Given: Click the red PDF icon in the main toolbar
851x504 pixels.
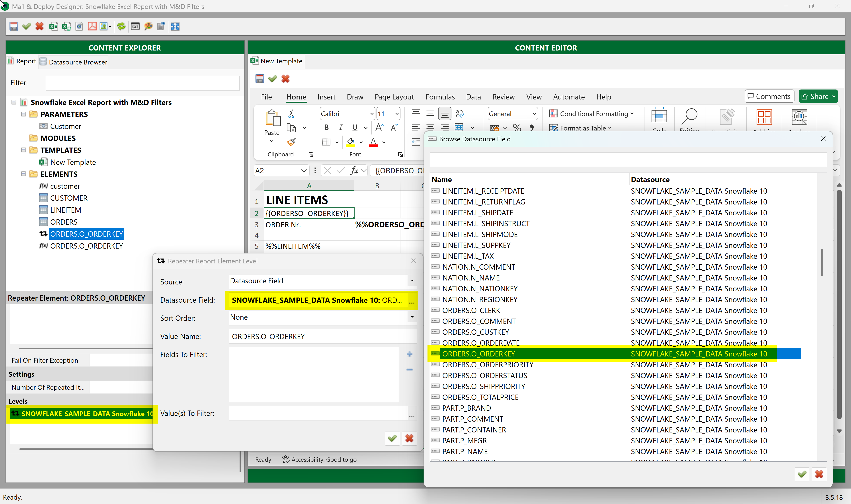Looking at the screenshot, I should tap(92, 27).
